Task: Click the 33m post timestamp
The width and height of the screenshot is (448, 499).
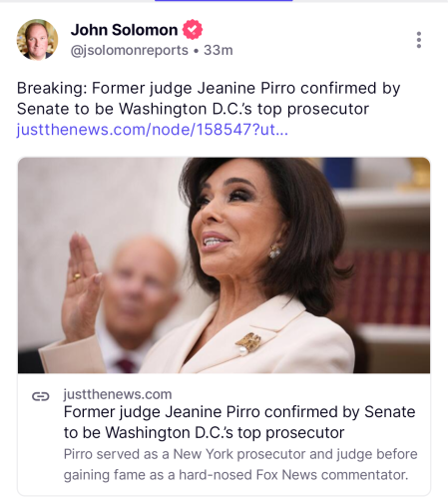Action: [x=219, y=50]
